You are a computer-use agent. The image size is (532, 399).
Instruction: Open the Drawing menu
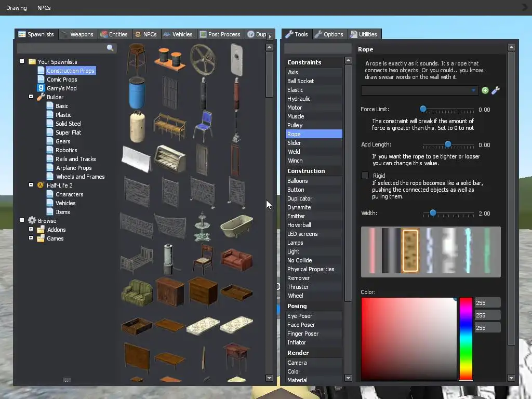[16, 8]
